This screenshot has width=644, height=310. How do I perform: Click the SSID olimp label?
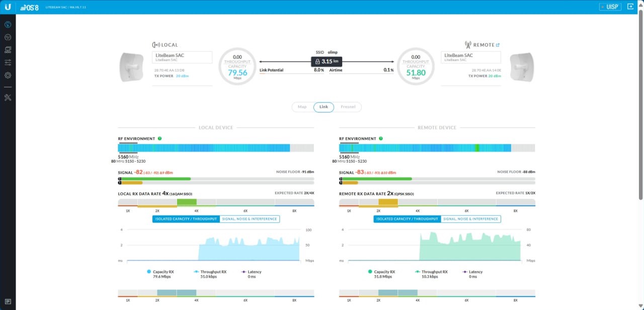click(x=327, y=52)
